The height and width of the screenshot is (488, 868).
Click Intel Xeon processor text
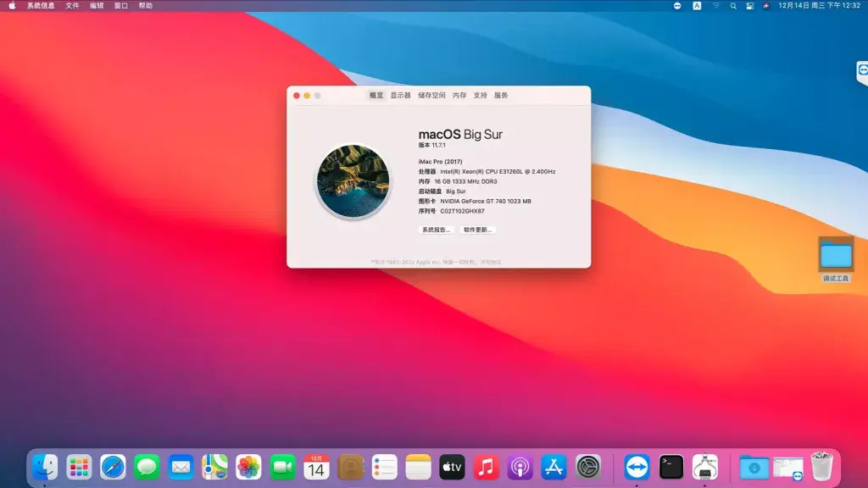(x=498, y=171)
